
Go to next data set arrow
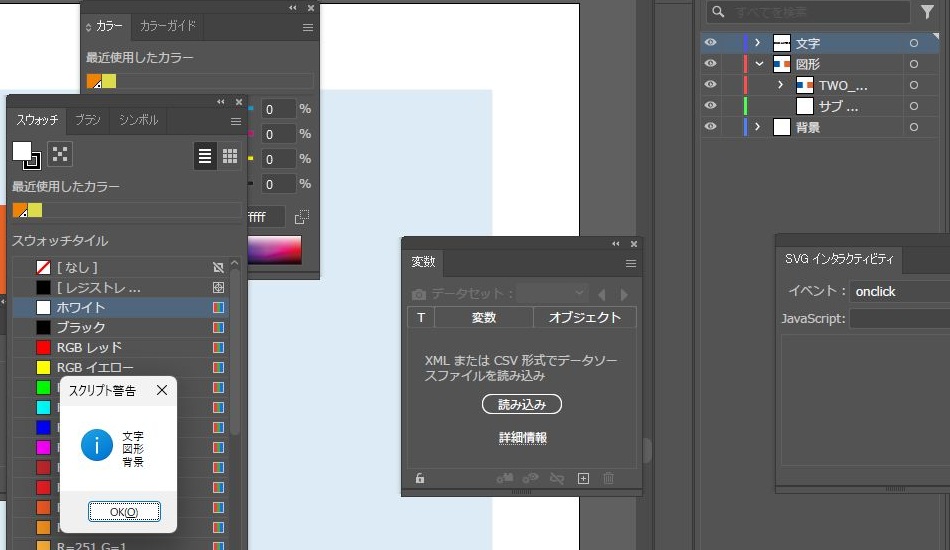click(x=624, y=294)
